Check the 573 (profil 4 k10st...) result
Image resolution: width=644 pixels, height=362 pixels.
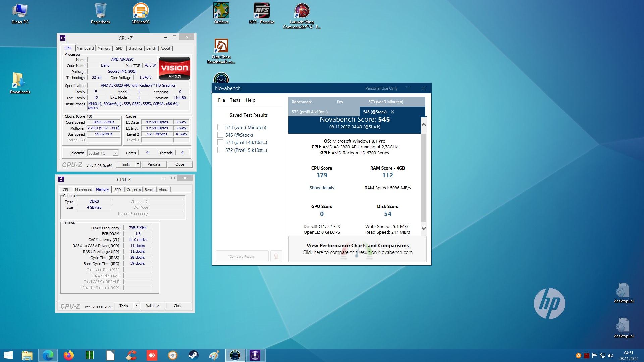click(x=220, y=142)
